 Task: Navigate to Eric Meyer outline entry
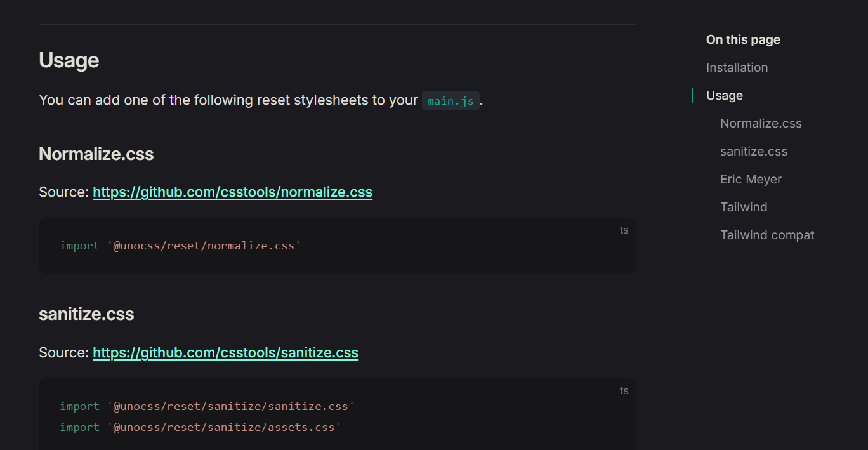coord(751,179)
